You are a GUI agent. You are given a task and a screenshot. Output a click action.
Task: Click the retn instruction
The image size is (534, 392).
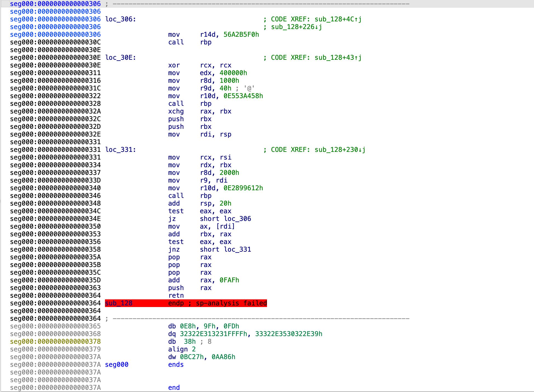point(176,296)
